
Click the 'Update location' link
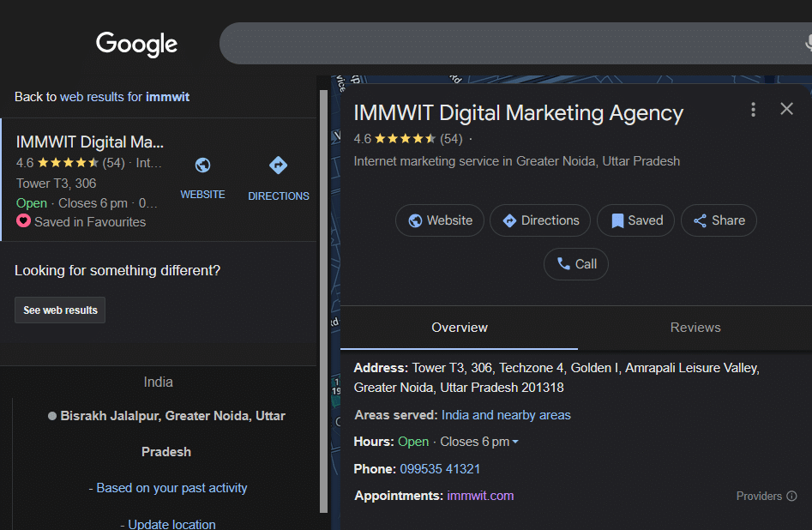(x=171, y=524)
